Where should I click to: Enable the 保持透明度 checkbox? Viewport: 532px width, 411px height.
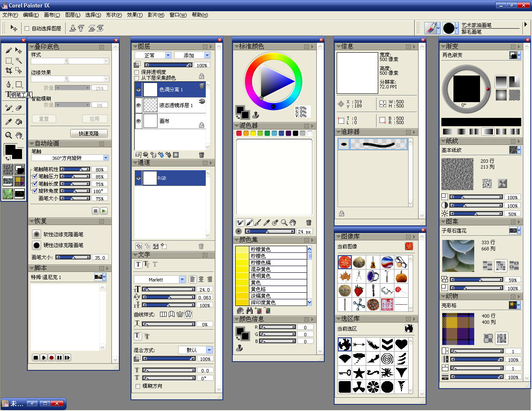(137, 72)
